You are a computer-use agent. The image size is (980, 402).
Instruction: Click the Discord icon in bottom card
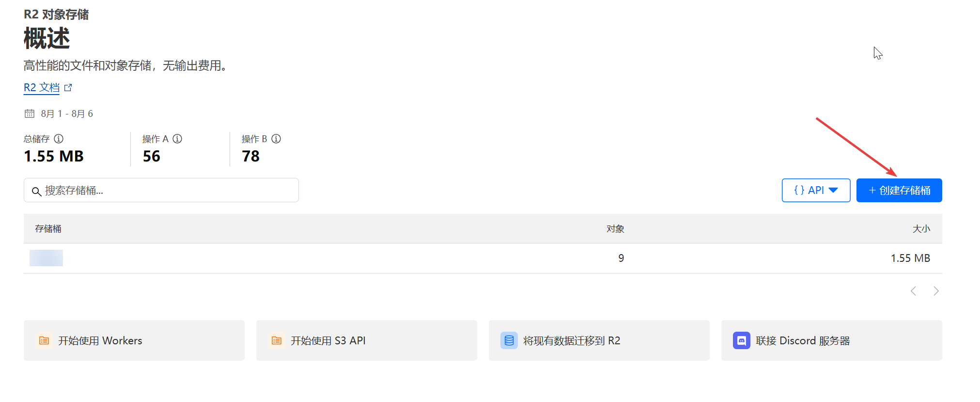(741, 340)
